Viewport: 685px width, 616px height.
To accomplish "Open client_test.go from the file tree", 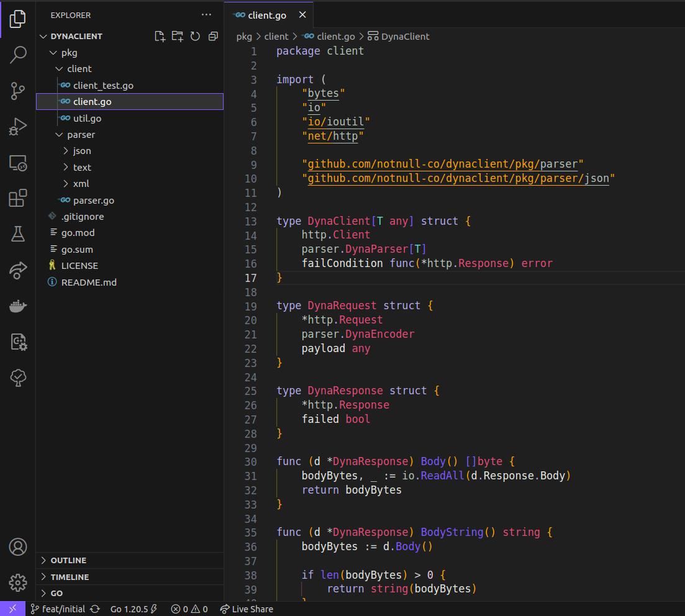I will tap(103, 86).
